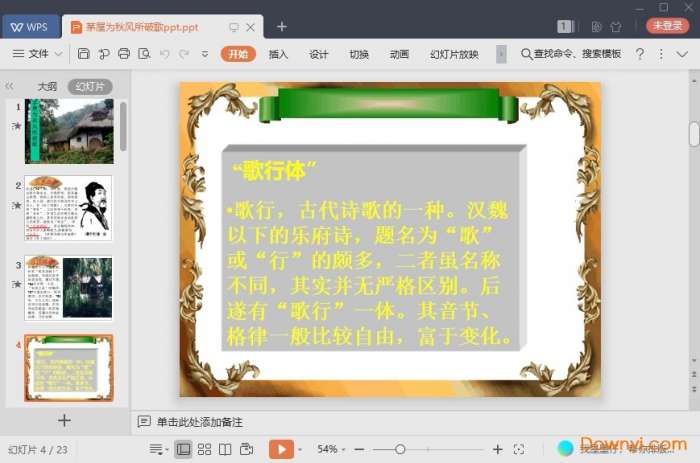Select the 开始 ribbon tab
The width and height of the screenshot is (700, 463).
tap(238, 54)
